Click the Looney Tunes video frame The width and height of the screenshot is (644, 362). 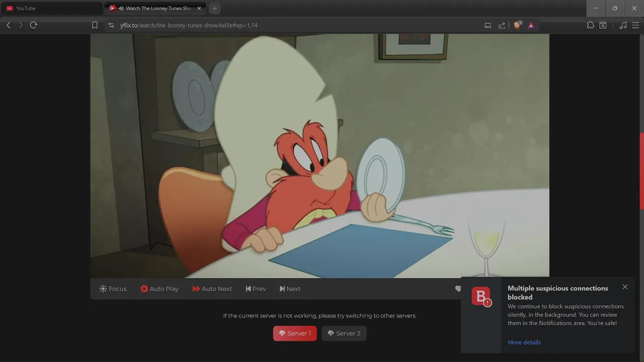pos(320,156)
